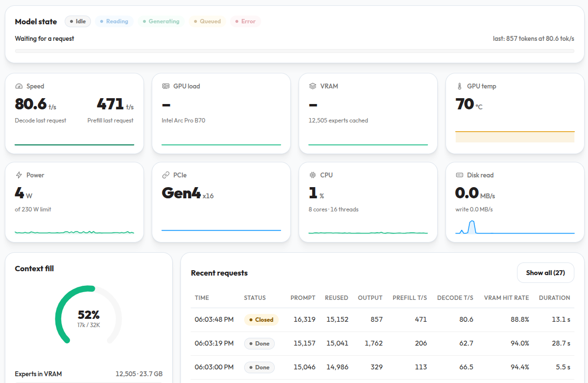Select the Error model state pill
The width and height of the screenshot is (588, 383).
(x=245, y=21)
